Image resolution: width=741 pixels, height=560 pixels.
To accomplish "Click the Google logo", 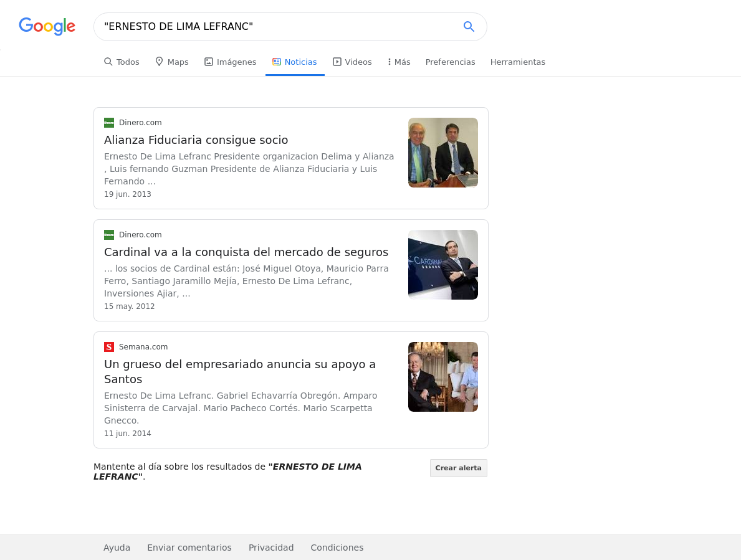I will (47, 26).
